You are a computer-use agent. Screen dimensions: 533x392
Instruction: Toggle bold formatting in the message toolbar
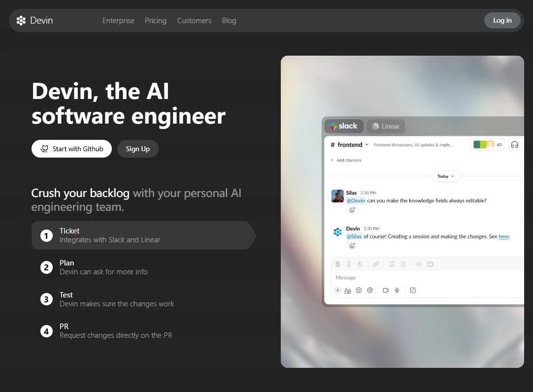coord(337,264)
